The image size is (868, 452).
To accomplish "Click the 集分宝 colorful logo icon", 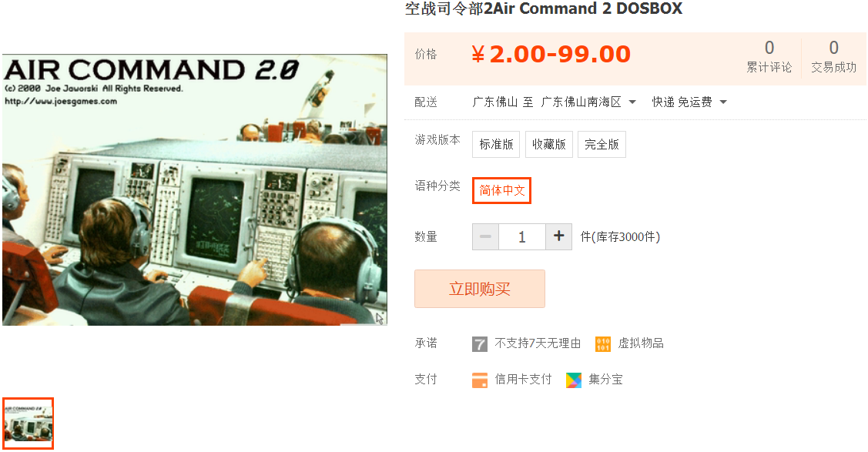I will click(574, 380).
